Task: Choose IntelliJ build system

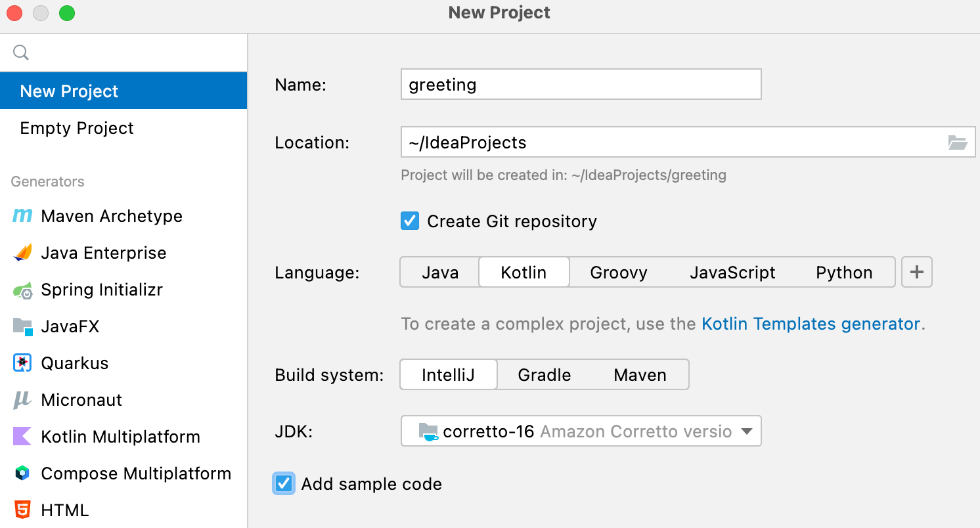Action: (x=449, y=375)
